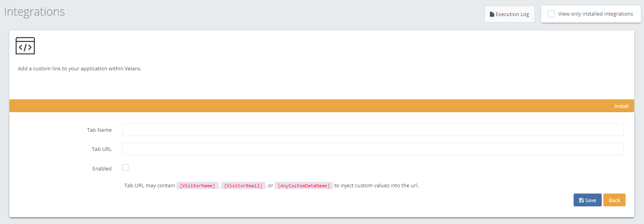The width and height of the screenshot is (644, 224).
Task: Click the Integrations page heading
Action: click(34, 12)
